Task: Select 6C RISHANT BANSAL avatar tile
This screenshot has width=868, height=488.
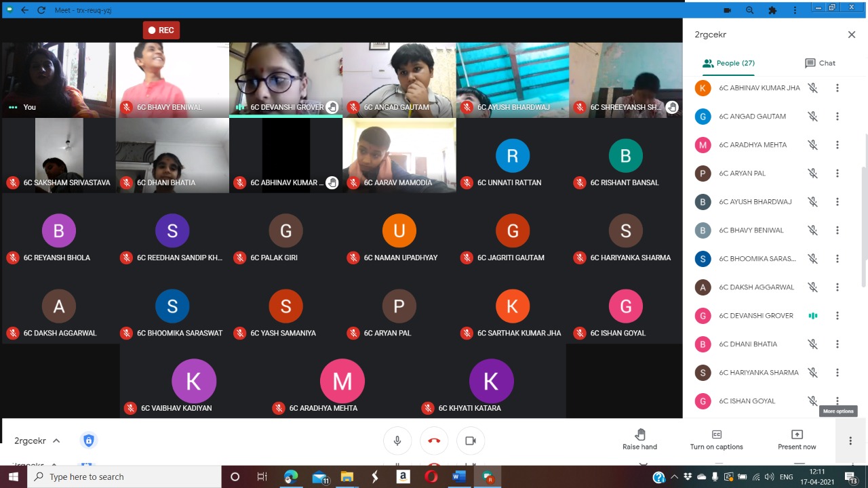Action: (625, 155)
